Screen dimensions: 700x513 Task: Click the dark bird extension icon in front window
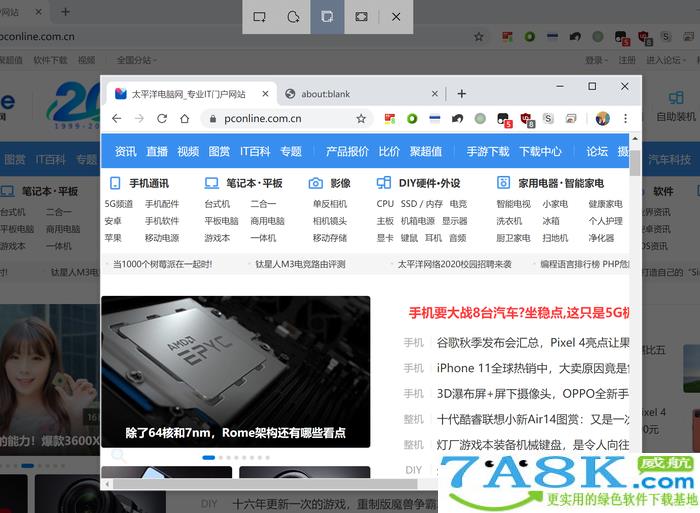tap(457, 118)
